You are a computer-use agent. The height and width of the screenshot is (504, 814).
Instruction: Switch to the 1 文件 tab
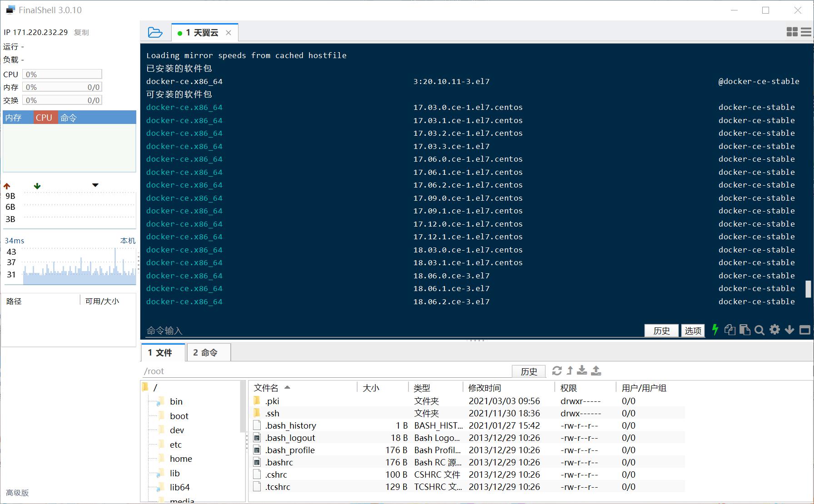(163, 352)
